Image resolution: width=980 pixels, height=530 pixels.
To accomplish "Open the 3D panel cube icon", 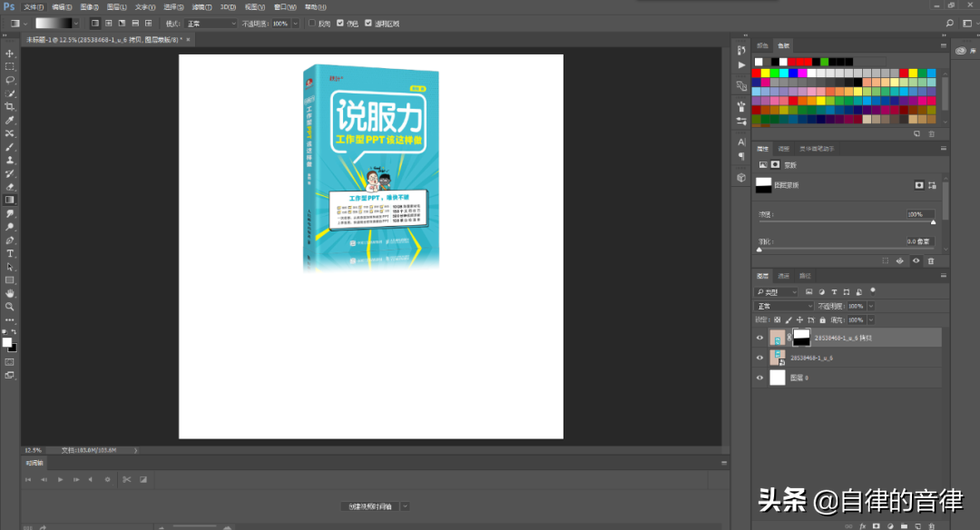I will tap(741, 178).
